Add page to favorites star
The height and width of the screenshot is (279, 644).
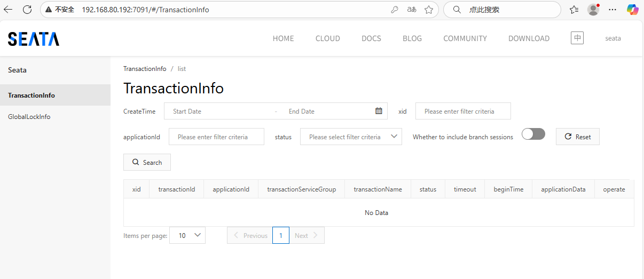428,10
